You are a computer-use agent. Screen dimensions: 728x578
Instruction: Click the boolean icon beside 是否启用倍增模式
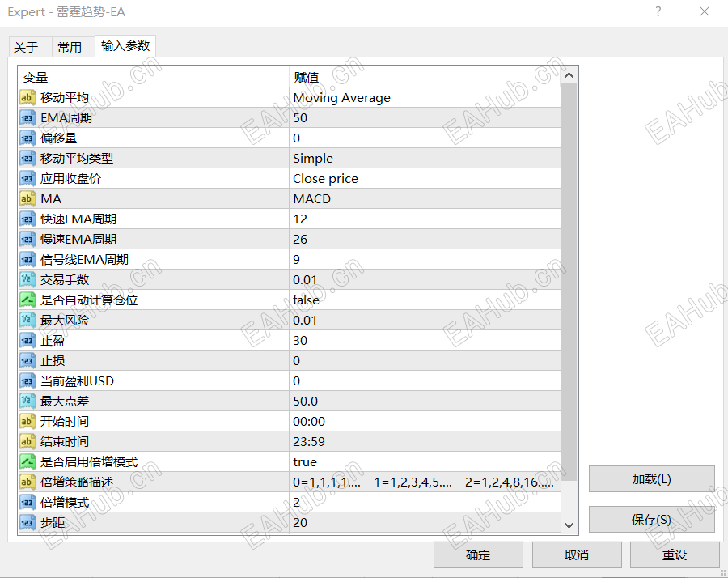coord(28,462)
